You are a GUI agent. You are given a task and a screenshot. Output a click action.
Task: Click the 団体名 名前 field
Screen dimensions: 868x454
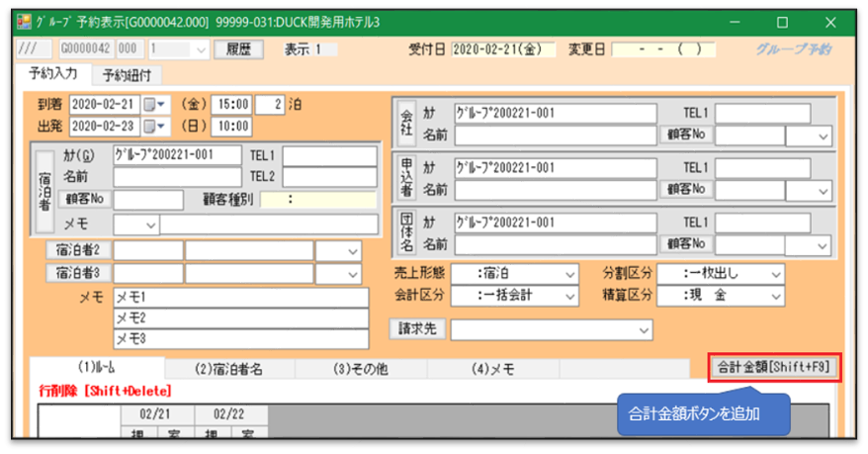pyautogui.click(x=556, y=244)
